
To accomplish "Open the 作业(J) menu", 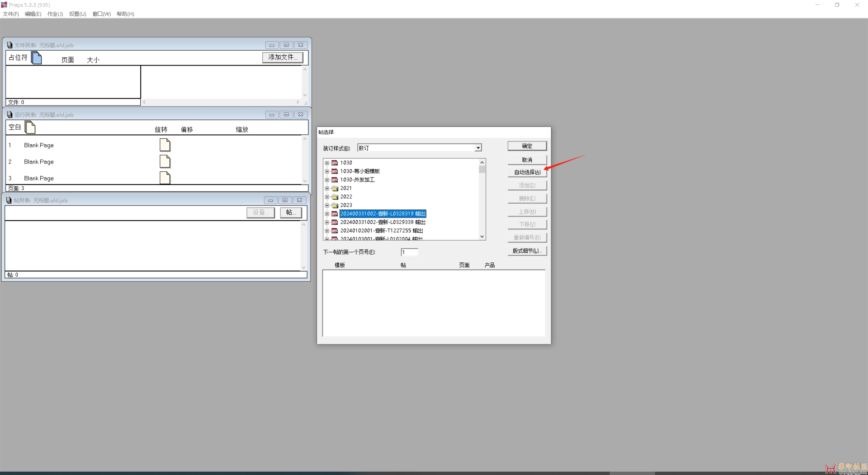I will pos(55,14).
